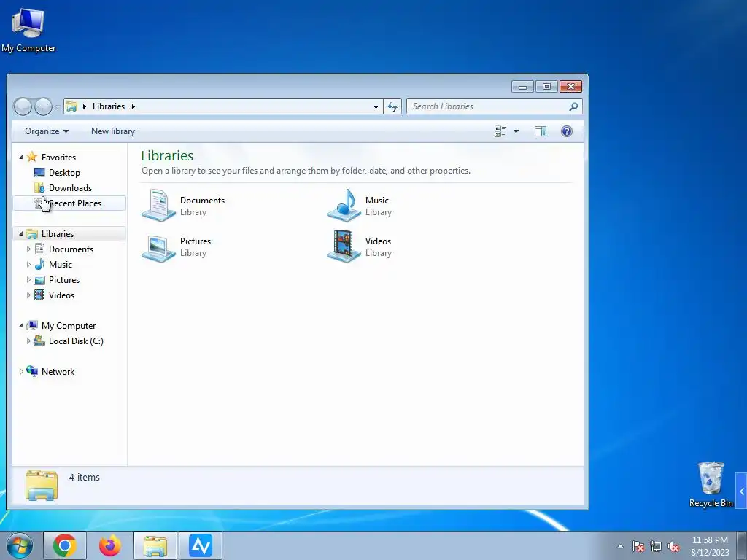Click the arrow after Libraries in address bar
This screenshot has width=747, height=560.
(x=133, y=106)
